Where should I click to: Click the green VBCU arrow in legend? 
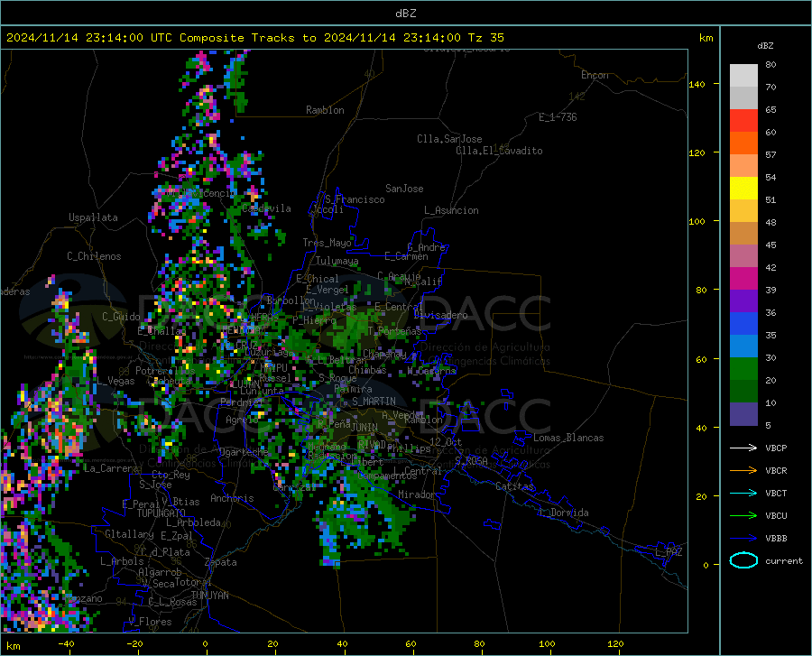[x=743, y=516]
